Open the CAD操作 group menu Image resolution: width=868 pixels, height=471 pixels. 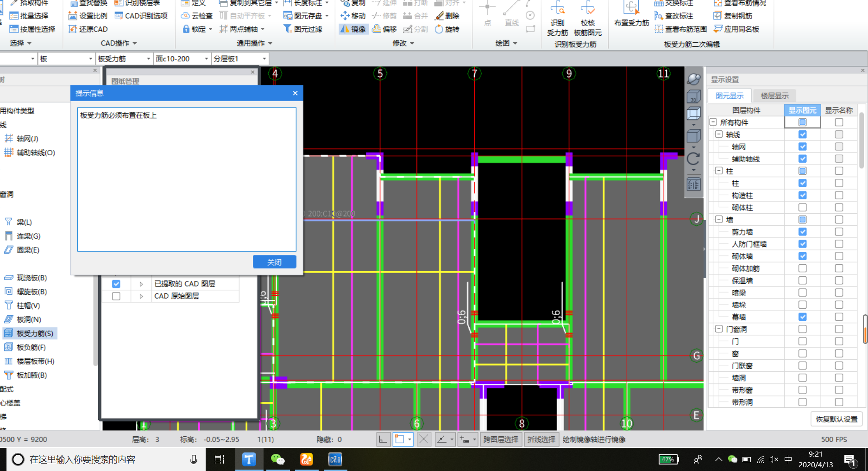[119, 43]
